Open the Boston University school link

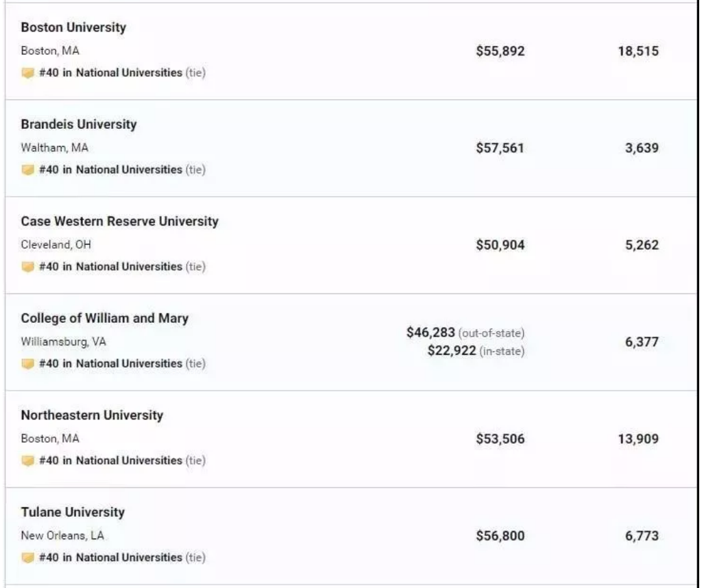coord(73,27)
